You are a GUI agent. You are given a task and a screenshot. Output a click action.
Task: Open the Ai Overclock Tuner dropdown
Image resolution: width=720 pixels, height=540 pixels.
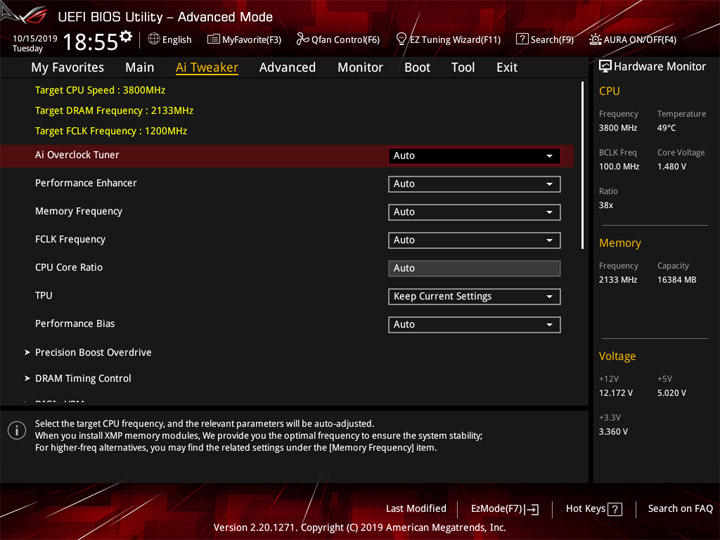(x=474, y=156)
